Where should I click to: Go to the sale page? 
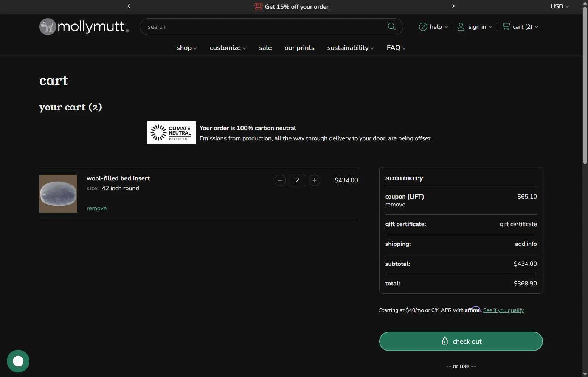click(x=265, y=48)
